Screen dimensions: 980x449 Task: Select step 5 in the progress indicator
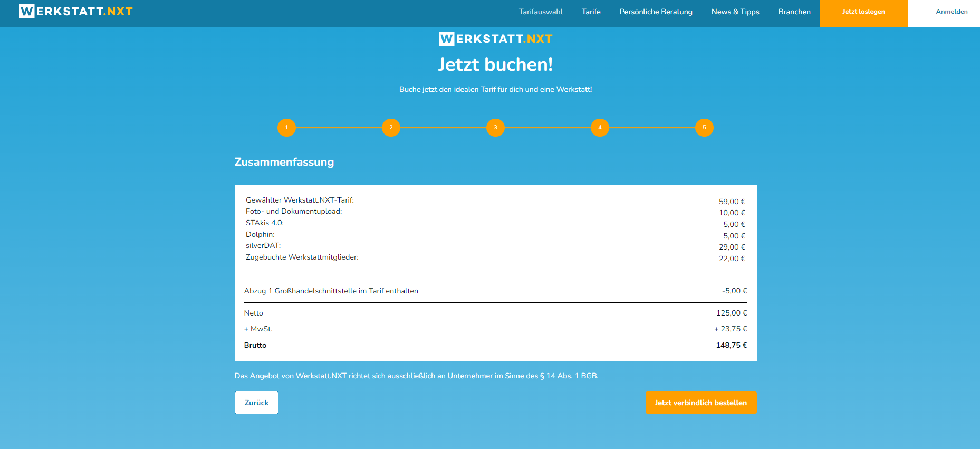[x=704, y=128]
